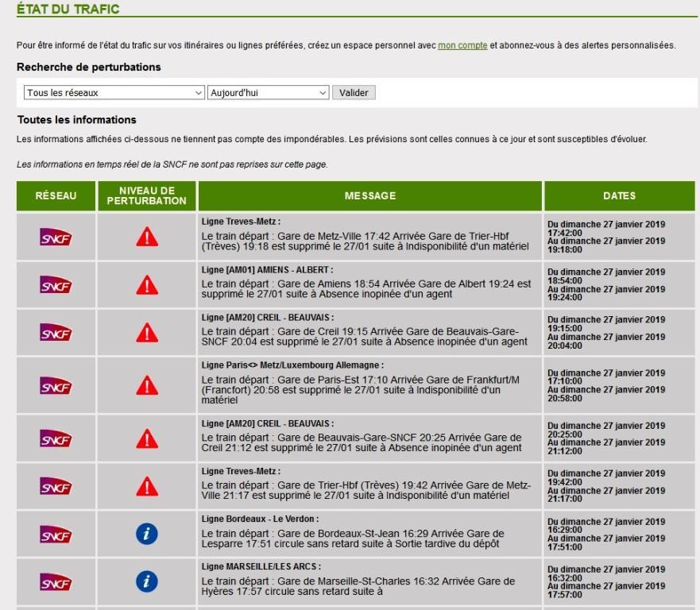
Task: Follow the 'mon compte' link
Action: [x=462, y=45]
